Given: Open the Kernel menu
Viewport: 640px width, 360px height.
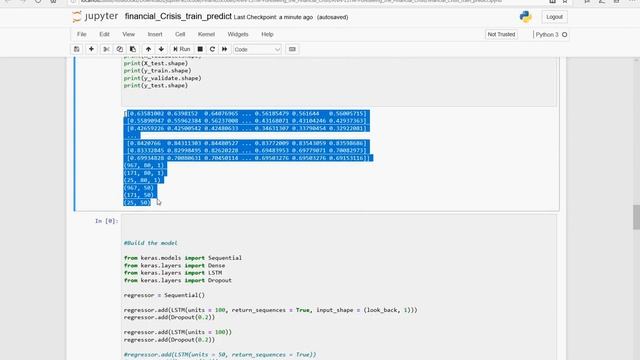Looking at the screenshot, I should pyautogui.click(x=206, y=34).
